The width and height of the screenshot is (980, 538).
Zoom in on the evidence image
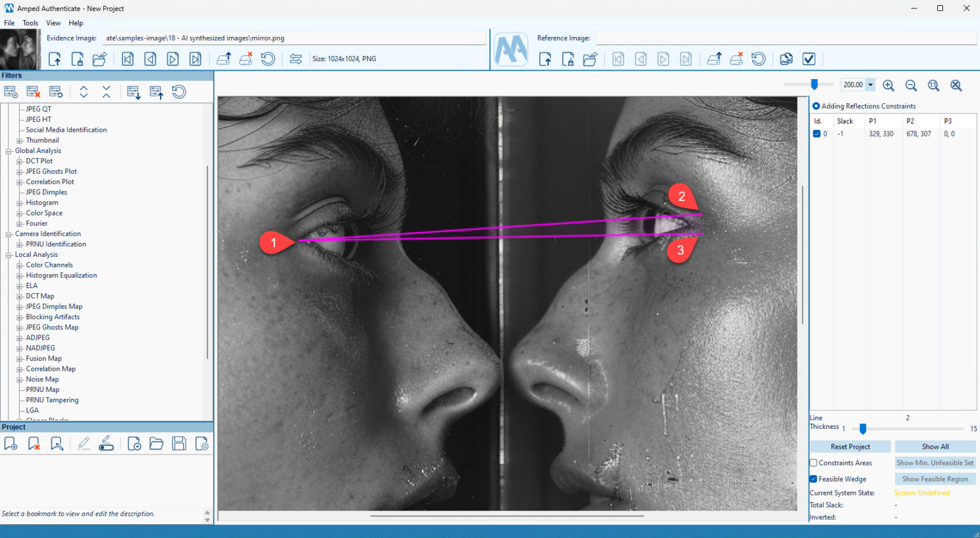pyautogui.click(x=888, y=85)
